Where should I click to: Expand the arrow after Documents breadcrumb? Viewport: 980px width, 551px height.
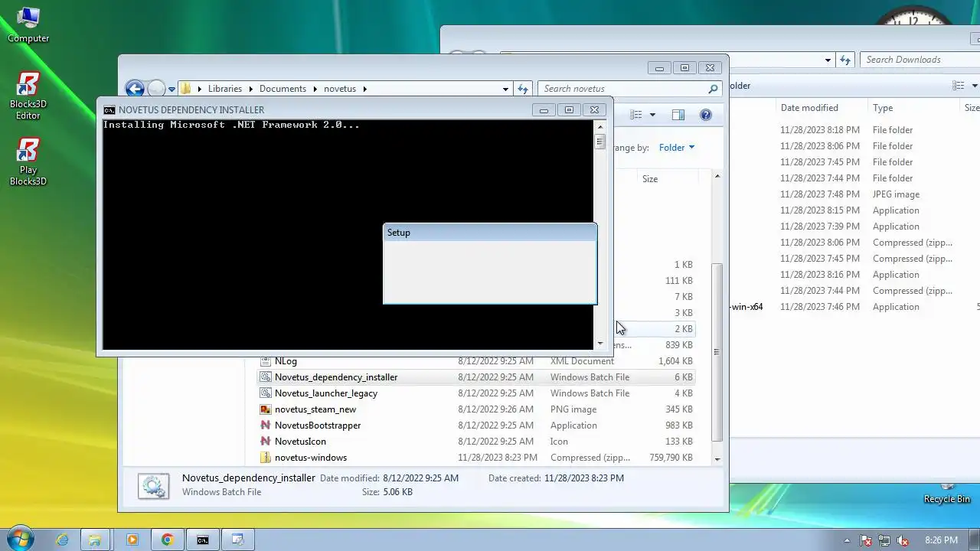pos(315,89)
